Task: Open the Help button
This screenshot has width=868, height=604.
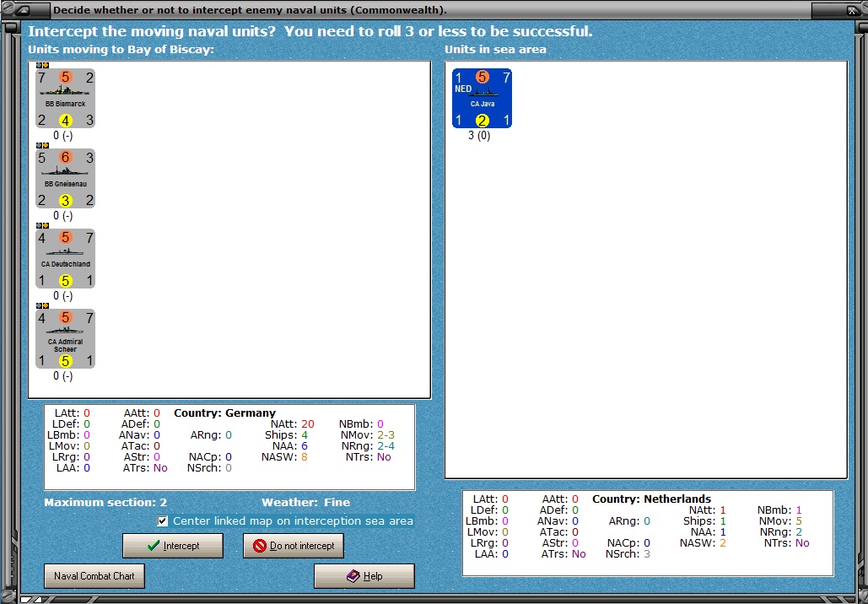Action: (x=364, y=576)
